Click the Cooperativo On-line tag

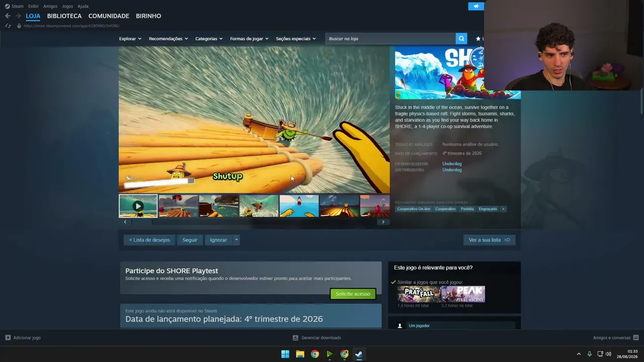(414, 209)
